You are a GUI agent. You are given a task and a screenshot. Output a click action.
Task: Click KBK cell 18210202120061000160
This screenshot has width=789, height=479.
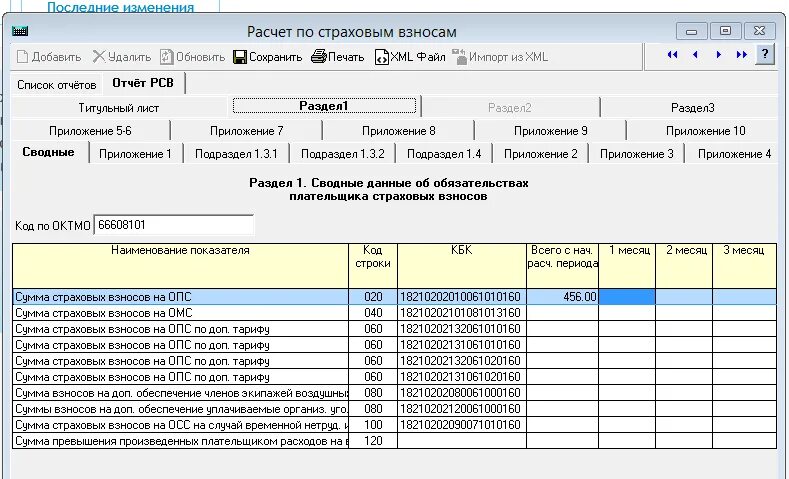(461, 409)
